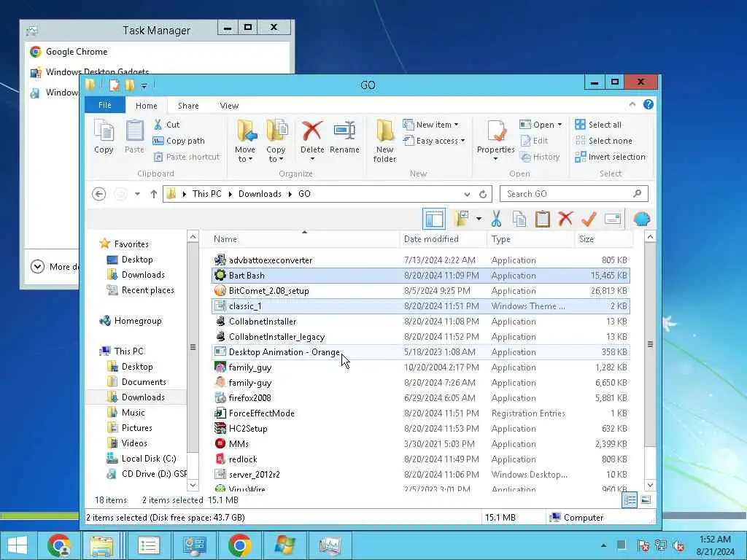Screen dimensions: 747x560
Task: Click the Cut scissors ribbon button
Action: pyautogui.click(x=167, y=125)
